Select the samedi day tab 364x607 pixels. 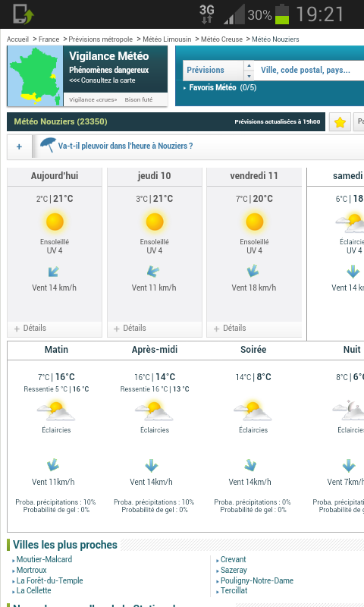pos(336,176)
